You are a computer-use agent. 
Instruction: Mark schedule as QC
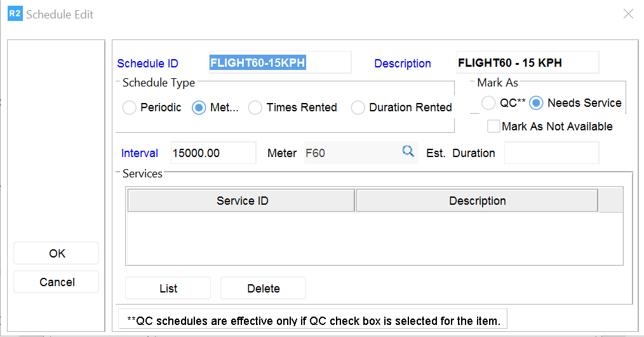coord(488,103)
